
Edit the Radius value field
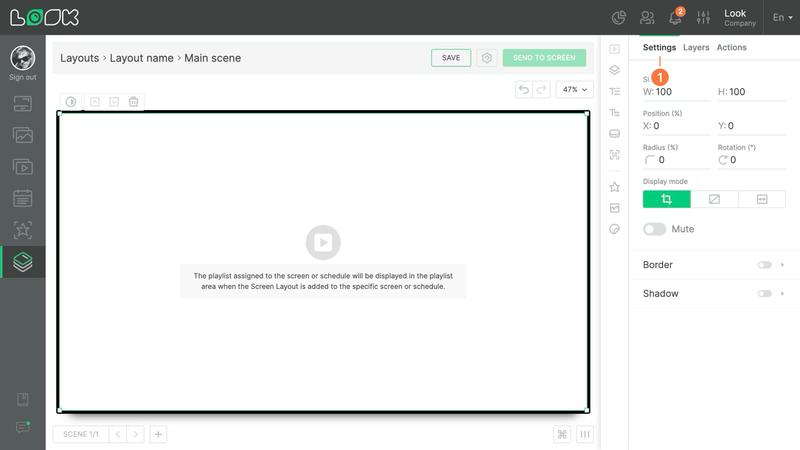click(677, 160)
